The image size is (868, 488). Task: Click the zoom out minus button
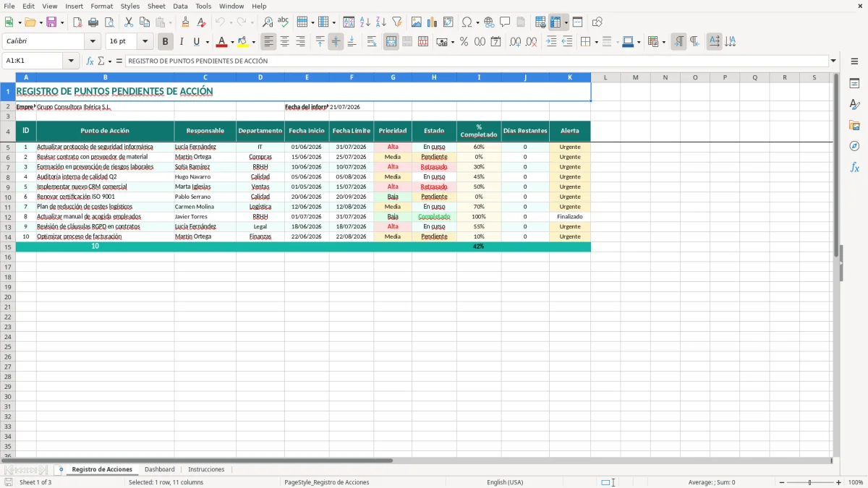click(x=782, y=482)
